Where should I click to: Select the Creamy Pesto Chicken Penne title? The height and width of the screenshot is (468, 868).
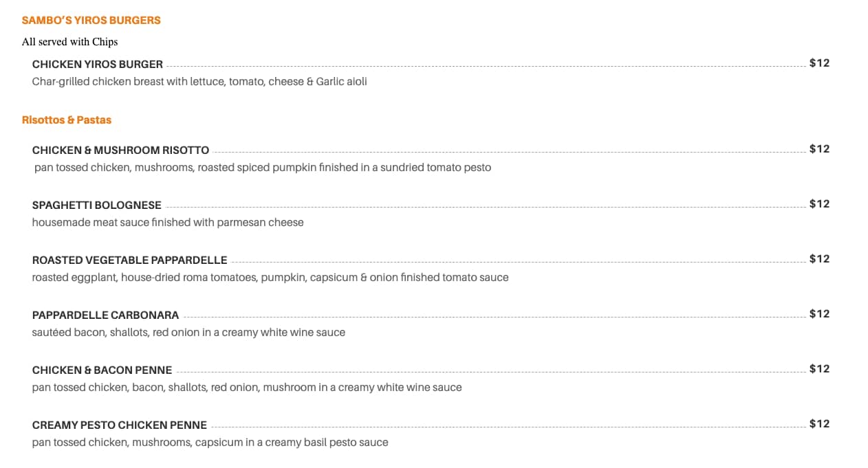pos(120,425)
